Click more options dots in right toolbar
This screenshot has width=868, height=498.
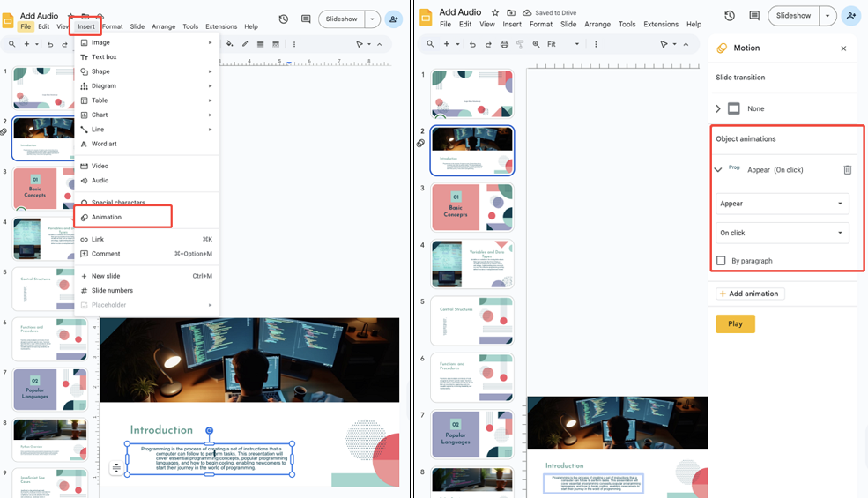[x=596, y=44]
